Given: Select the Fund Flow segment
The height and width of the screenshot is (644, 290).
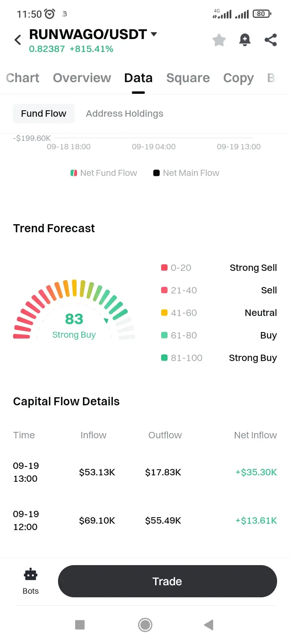Looking at the screenshot, I should 43,114.
